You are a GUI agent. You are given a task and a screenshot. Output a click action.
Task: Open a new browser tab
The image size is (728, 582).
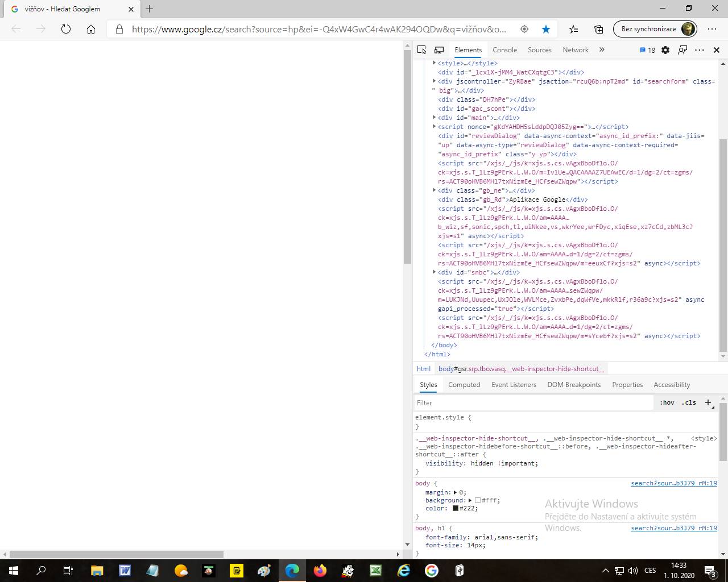click(x=150, y=9)
